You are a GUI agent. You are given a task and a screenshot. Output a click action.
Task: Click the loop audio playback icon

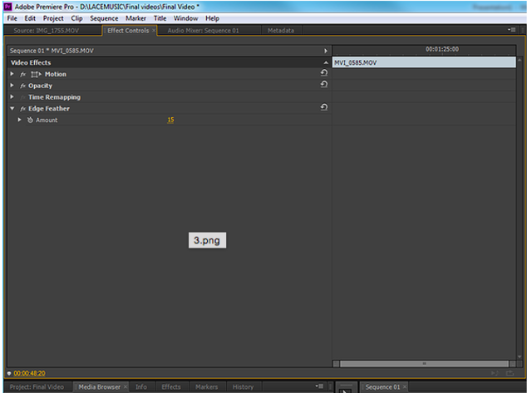495,373
